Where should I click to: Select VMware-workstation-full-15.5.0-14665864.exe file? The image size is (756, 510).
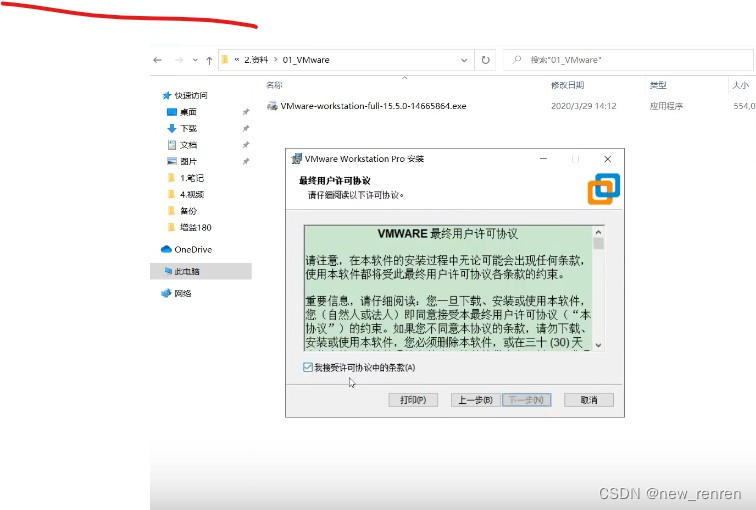pos(373,106)
